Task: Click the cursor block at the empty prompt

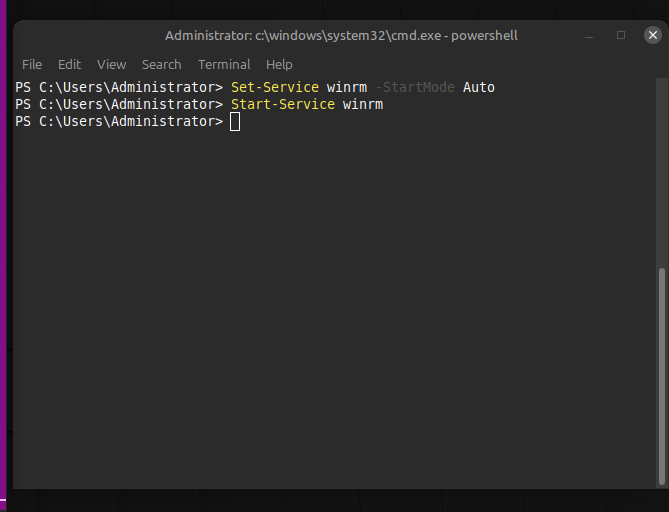Action: (235, 122)
